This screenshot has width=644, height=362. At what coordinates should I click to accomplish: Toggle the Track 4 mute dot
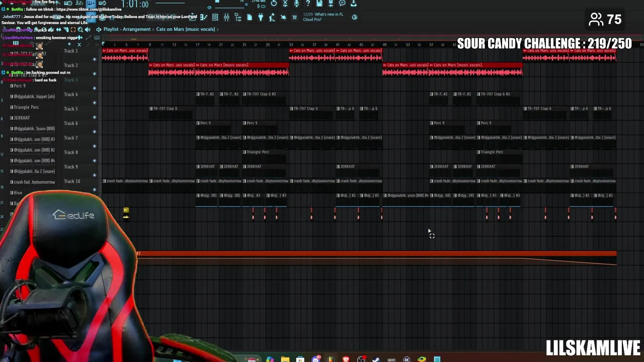95,103
